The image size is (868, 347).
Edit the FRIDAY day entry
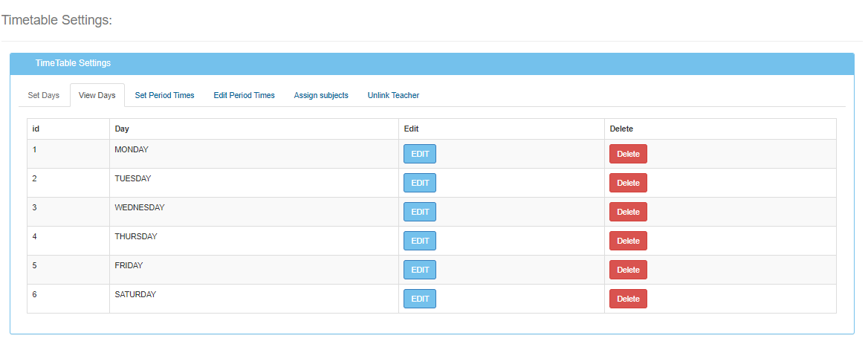point(420,270)
